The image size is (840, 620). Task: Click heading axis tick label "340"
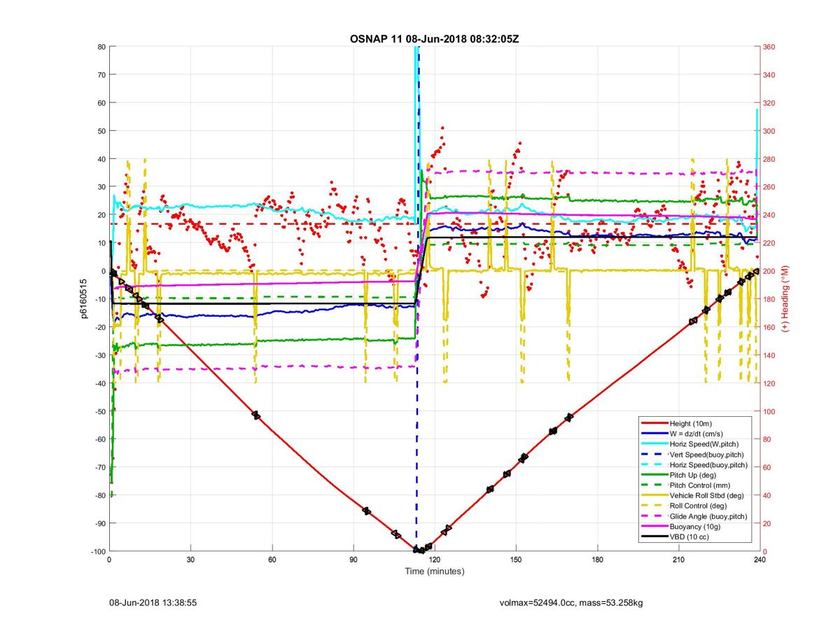(770, 75)
